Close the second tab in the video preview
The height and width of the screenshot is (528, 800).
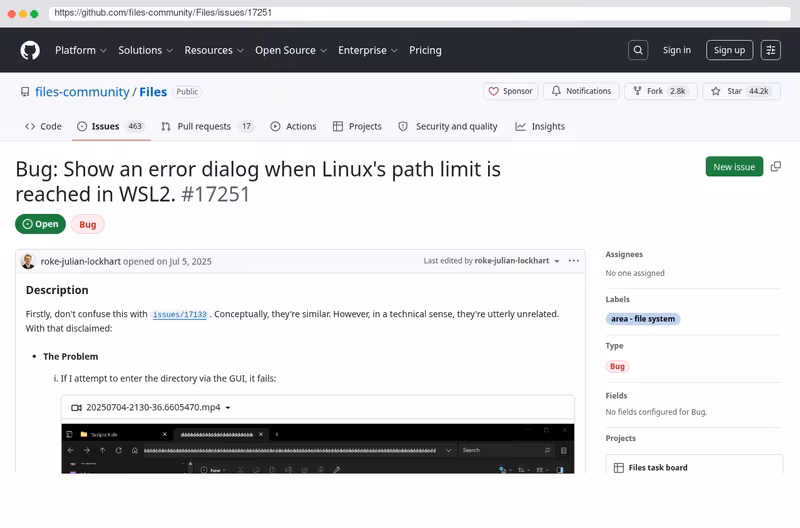tap(261, 435)
